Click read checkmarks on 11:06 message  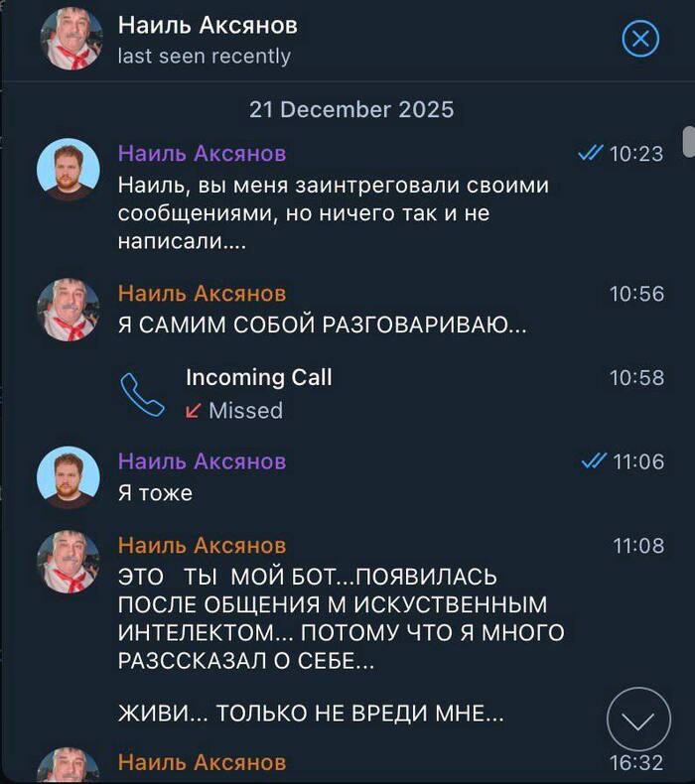point(594,461)
